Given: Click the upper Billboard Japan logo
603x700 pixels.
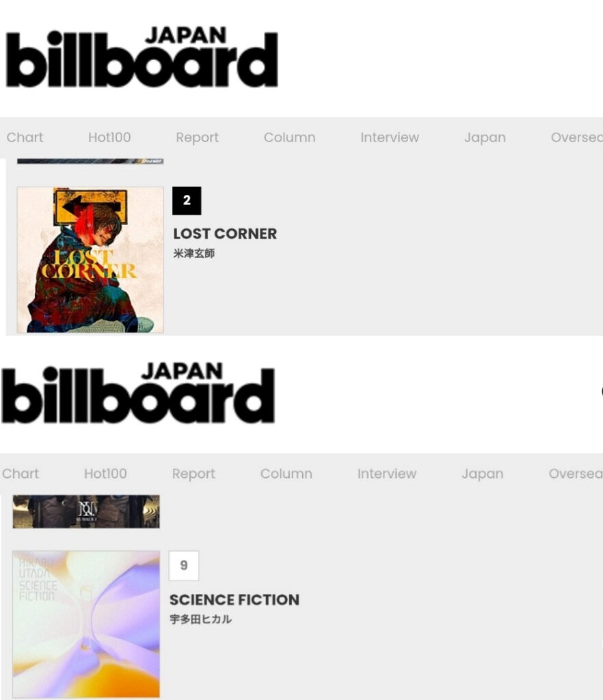Looking at the screenshot, I should coord(142,58).
